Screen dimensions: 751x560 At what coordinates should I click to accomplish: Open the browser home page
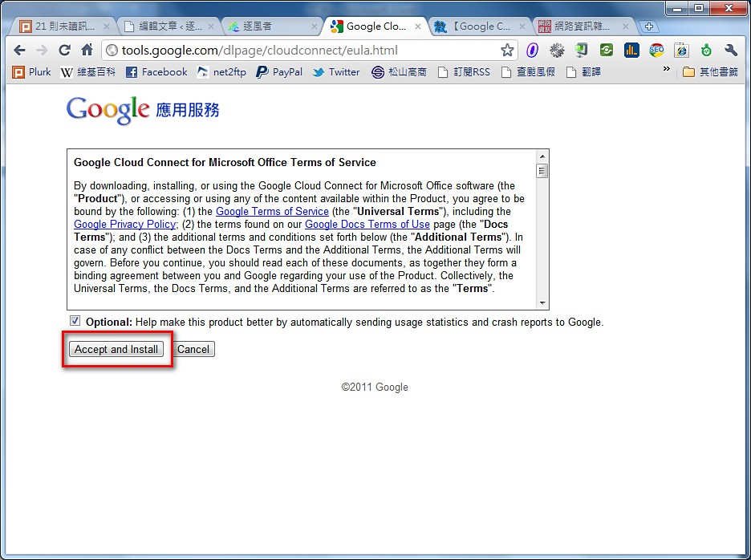tap(87, 50)
